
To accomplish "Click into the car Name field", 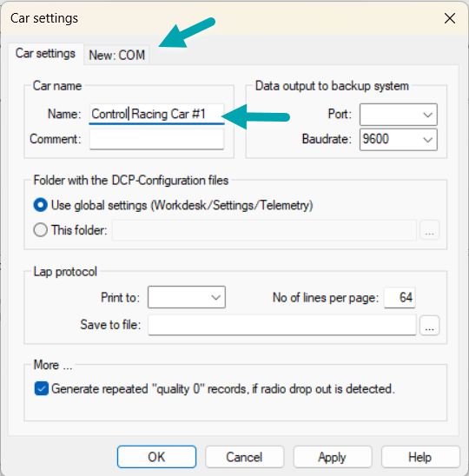I will pos(156,114).
